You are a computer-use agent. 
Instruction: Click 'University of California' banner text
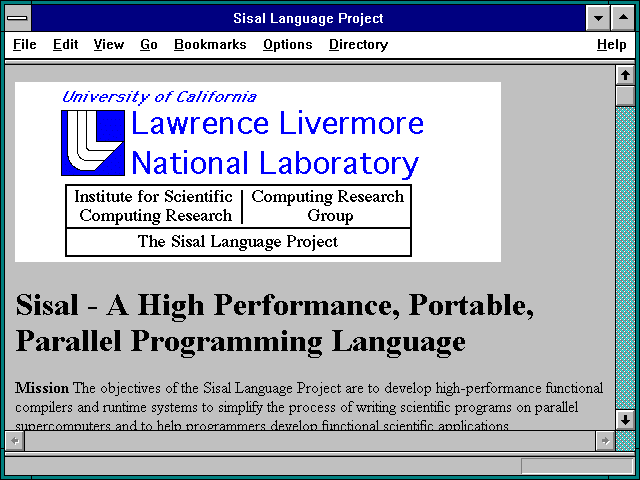[x=159, y=97]
